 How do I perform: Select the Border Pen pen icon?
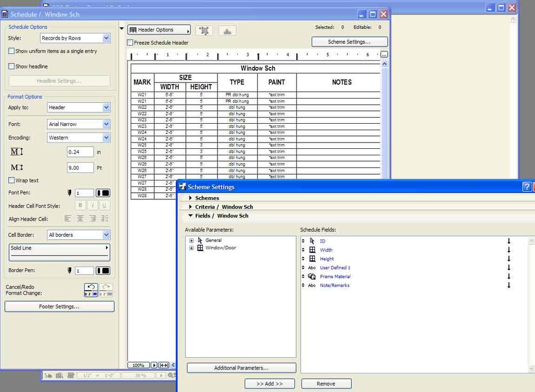[x=71, y=270]
